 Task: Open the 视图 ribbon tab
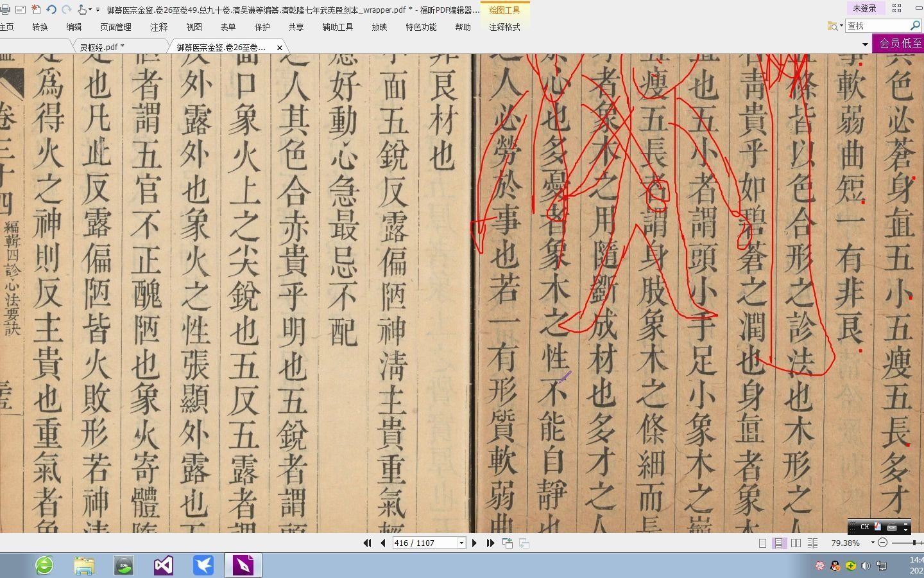click(194, 27)
